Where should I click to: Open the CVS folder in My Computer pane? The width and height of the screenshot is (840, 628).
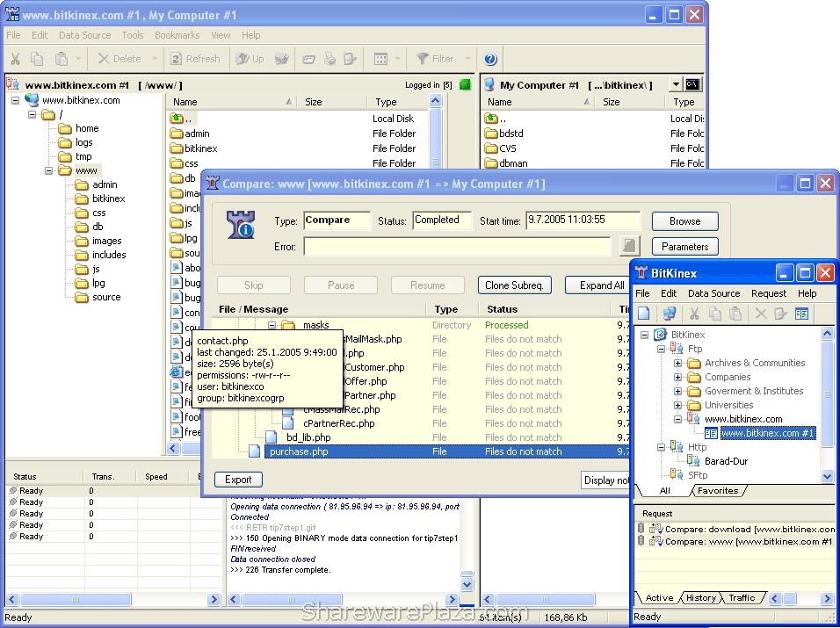(x=507, y=148)
